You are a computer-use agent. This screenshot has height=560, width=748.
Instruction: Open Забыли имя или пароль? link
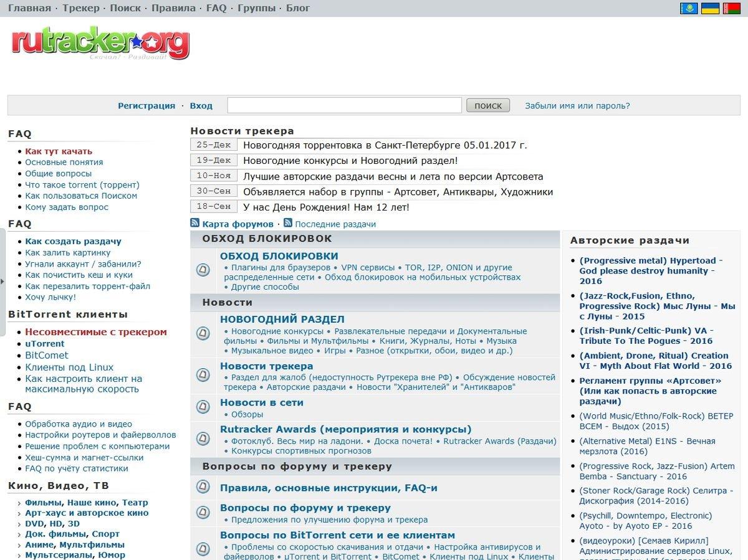pyautogui.click(x=577, y=106)
